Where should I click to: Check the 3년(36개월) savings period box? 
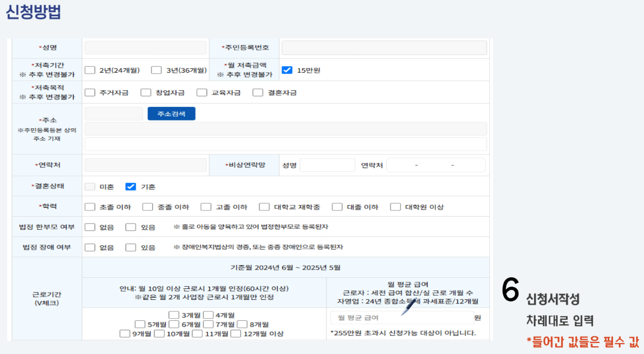pos(157,70)
